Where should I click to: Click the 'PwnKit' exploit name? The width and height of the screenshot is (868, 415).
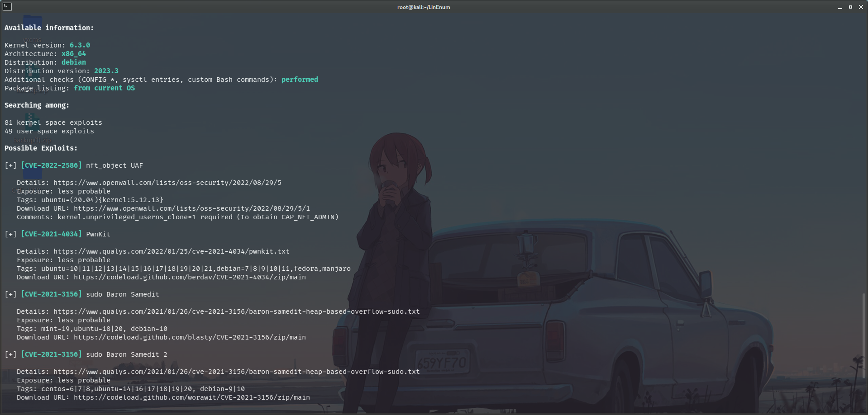(98, 234)
